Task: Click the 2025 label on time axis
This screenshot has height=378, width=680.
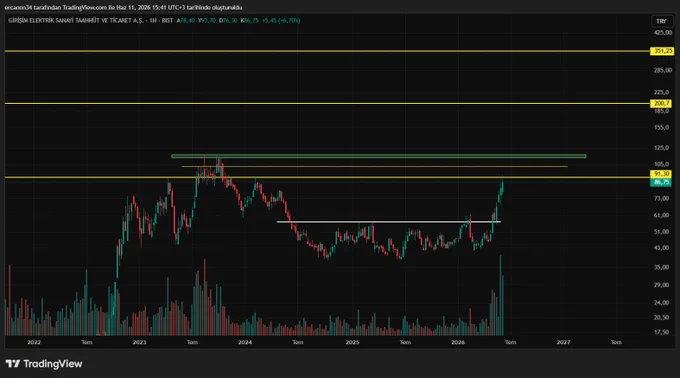Action: (x=353, y=342)
